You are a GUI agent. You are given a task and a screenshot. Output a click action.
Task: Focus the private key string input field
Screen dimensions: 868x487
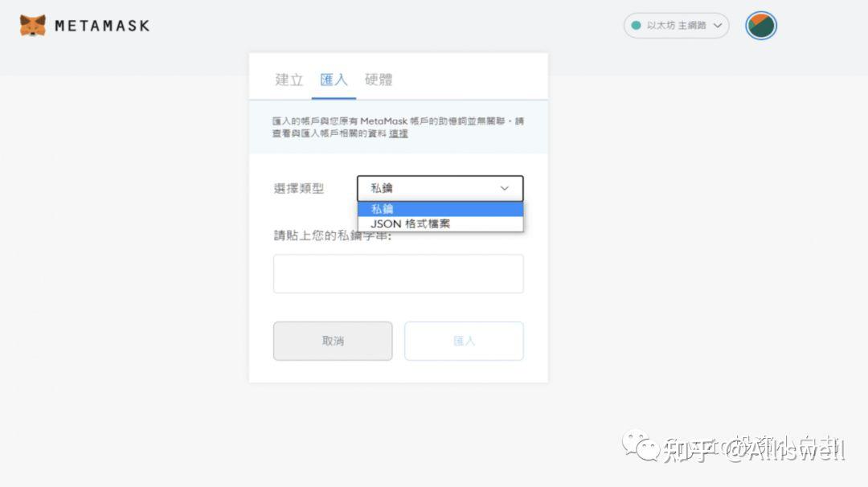(x=398, y=274)
